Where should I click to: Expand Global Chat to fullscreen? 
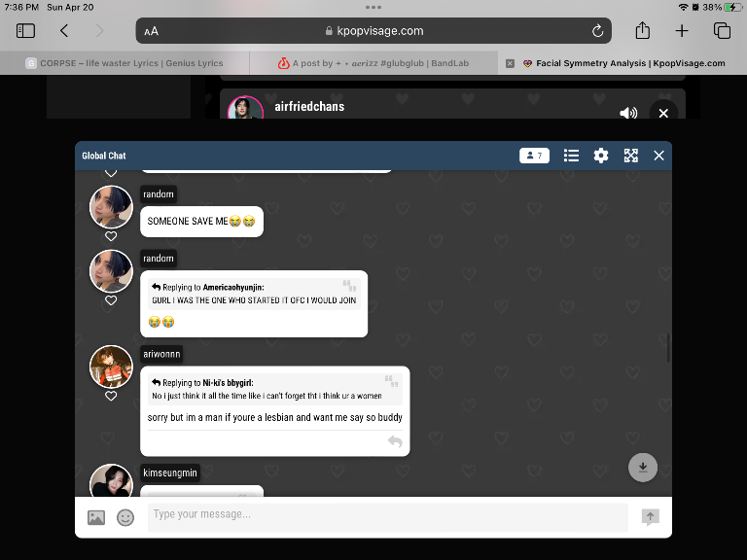pos(630,156)
